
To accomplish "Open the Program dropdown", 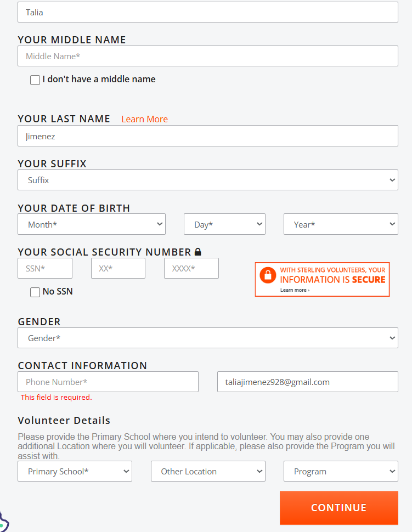I will (x=341, y=471).
